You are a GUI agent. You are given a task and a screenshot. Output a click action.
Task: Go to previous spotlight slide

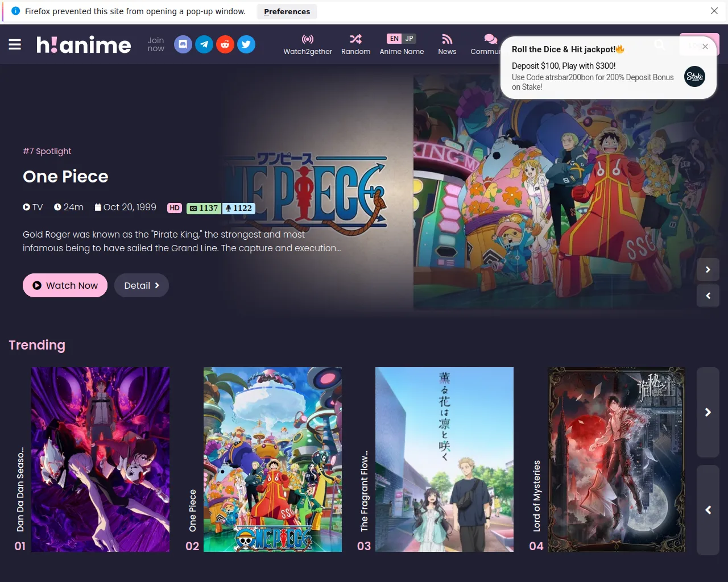[x=708, y=296]
